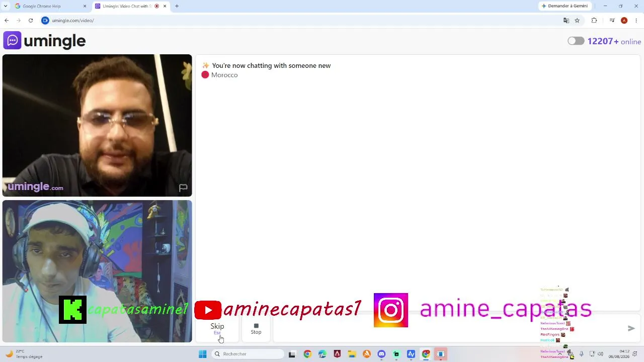Bookmark this page with the star icon
Image resolution: width=644 pixels, height=362 pixels.
[577, 21]
